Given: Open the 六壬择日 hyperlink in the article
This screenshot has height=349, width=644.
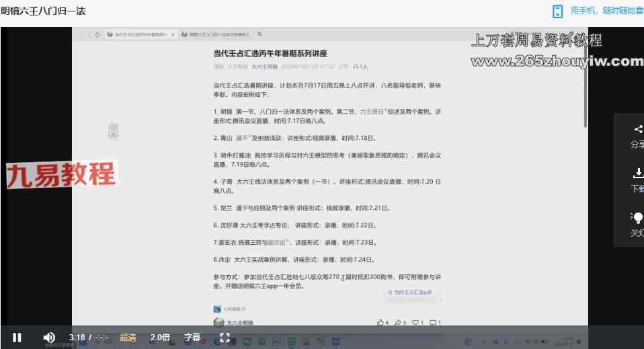Looking at the screenshot, I should pos(372,112).
